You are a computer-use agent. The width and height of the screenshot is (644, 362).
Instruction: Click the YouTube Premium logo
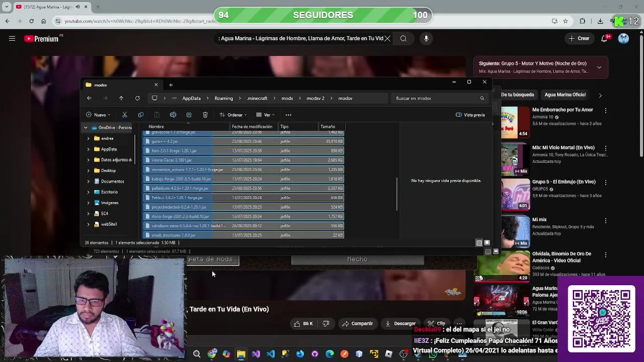pyautogui.click(x=42, y=39)
